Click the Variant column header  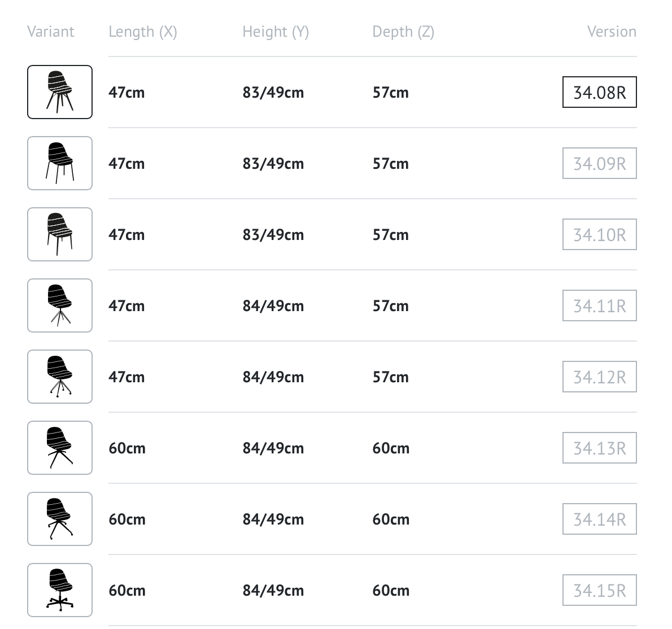(x=51, y=32)
